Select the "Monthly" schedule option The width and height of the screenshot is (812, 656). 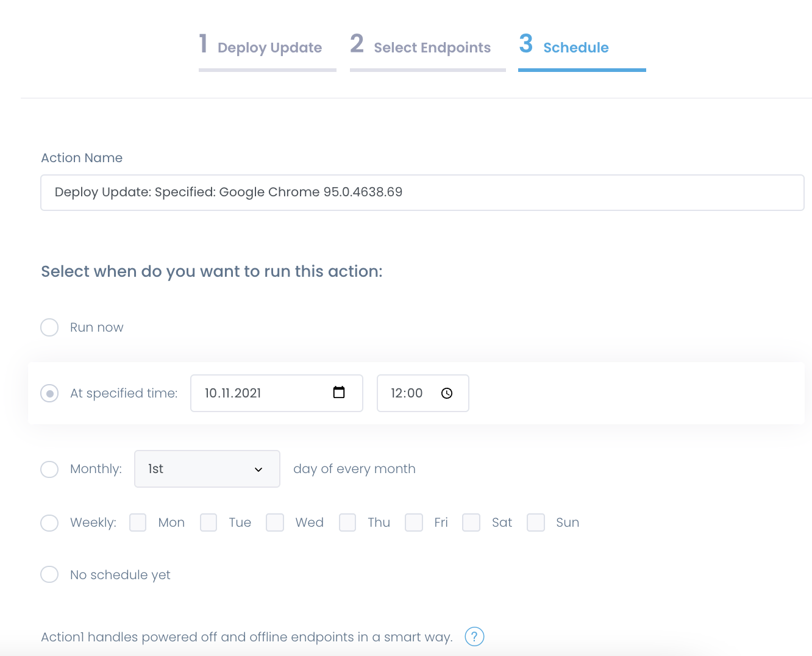49,469
